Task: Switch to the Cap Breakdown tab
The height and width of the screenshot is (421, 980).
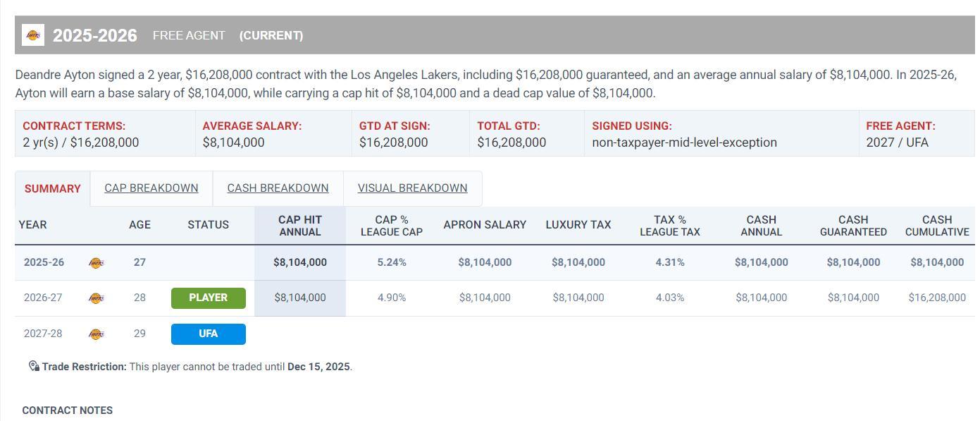Action: tap(151, 188)
